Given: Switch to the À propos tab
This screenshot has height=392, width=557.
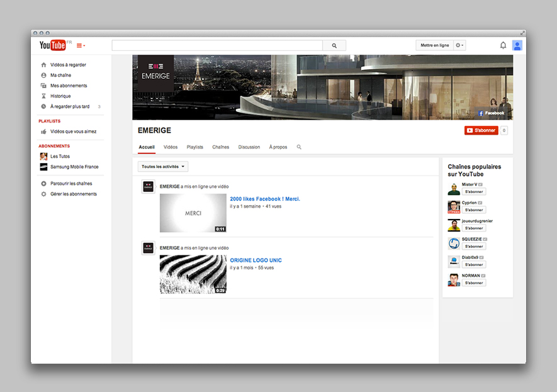Looking at the screenshot, I should [278, 147].
